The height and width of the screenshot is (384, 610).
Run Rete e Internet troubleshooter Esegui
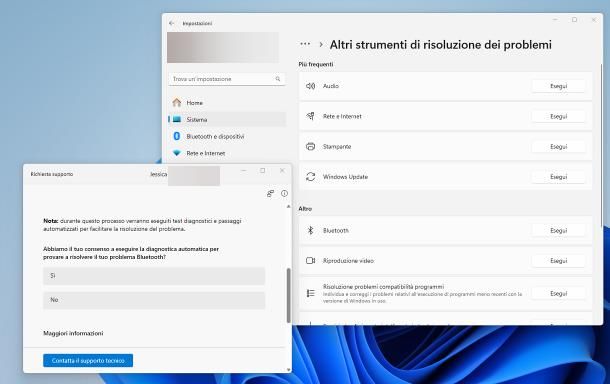(559, 116)
